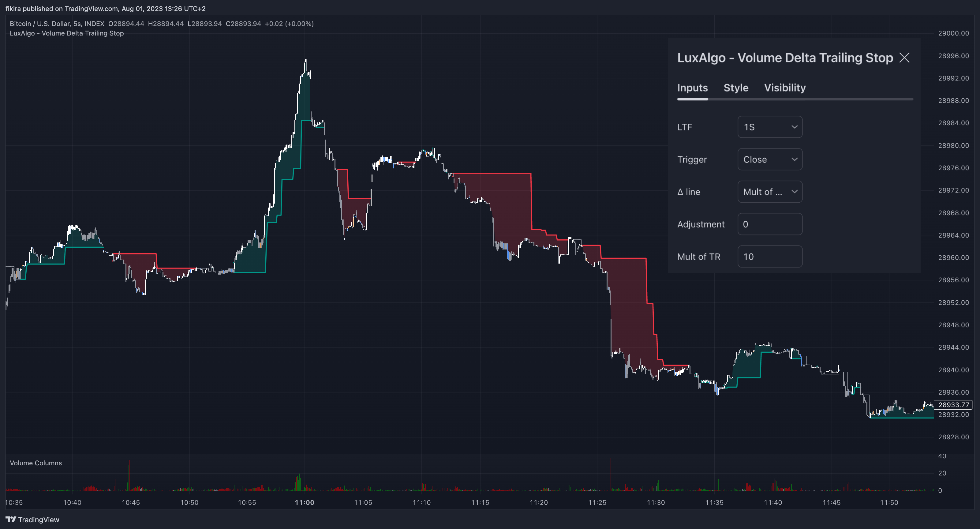Click the Volume Columns pane label
This screenshot has height=529, width=980.
tap(36, 463)
